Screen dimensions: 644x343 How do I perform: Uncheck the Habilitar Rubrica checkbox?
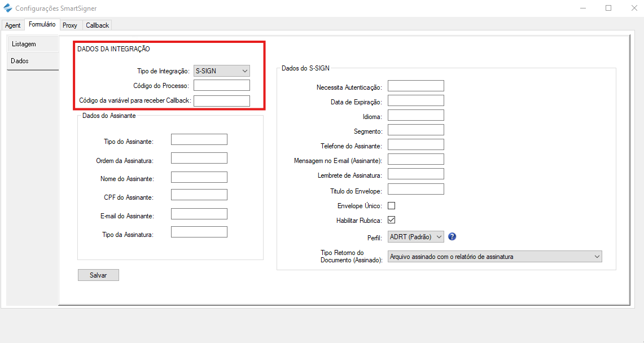tap(391, 220)
